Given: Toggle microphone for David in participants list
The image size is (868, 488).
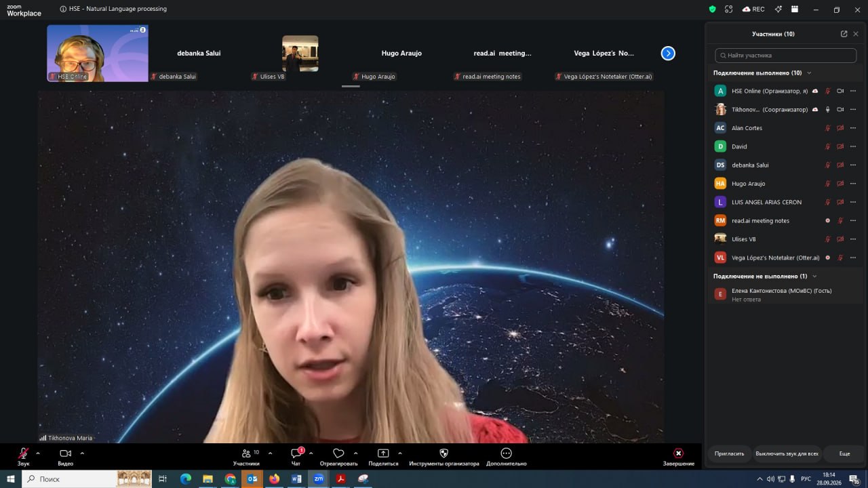Looking at the screenshot, I should (827, 146).
